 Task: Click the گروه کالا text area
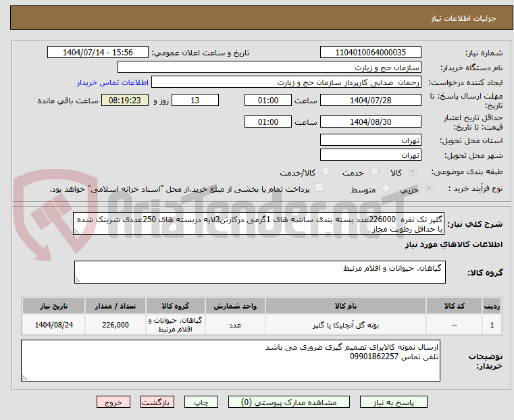pos(259,272)
